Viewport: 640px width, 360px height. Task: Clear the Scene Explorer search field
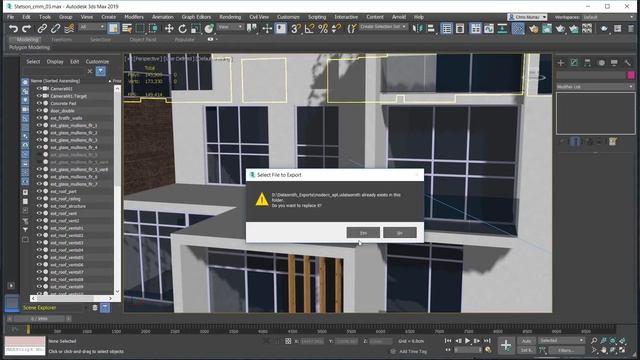point(90,71)
